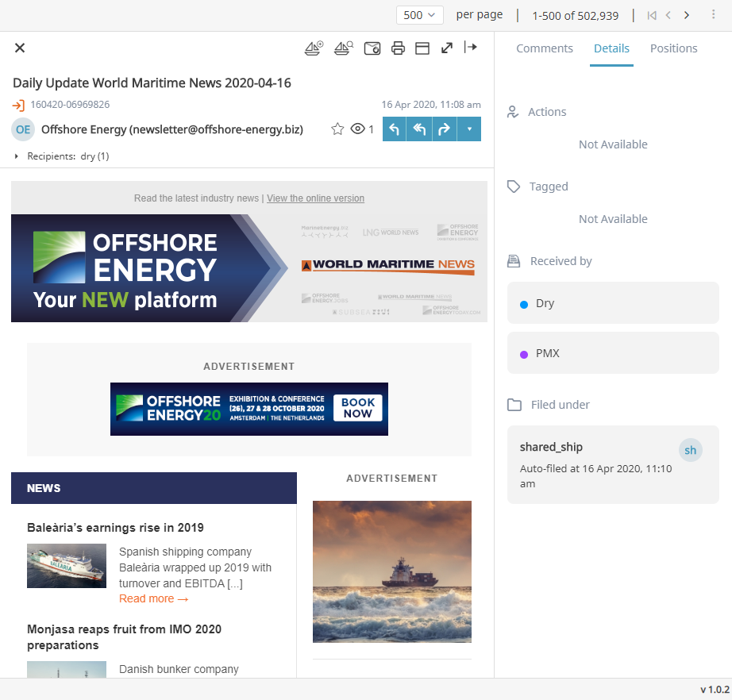This screenshot has height=700, width=732.
Task: Click the ship at sea advertisement image
Action: (x=392, y=571)
